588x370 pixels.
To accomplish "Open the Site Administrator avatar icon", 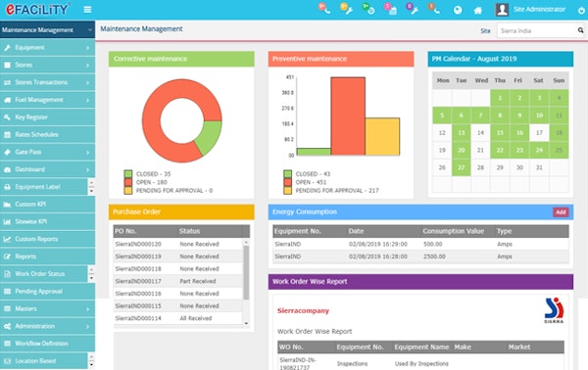I will (502, 10).
